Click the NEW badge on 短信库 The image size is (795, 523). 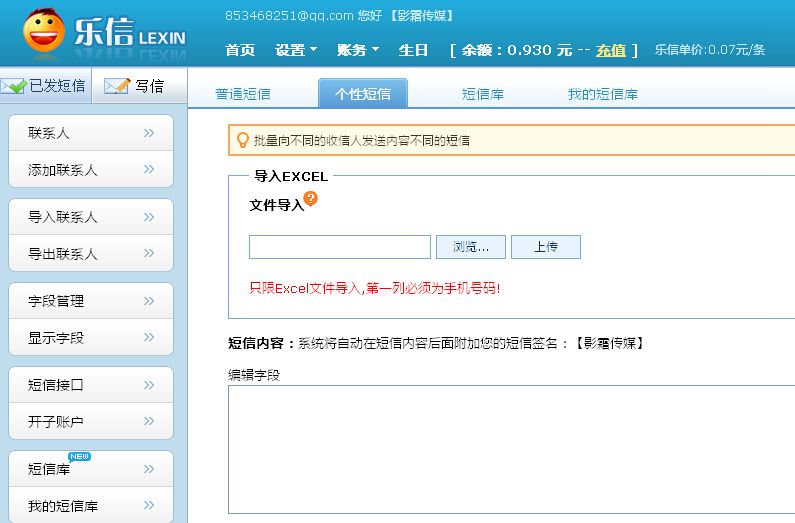tap(80, 457)
